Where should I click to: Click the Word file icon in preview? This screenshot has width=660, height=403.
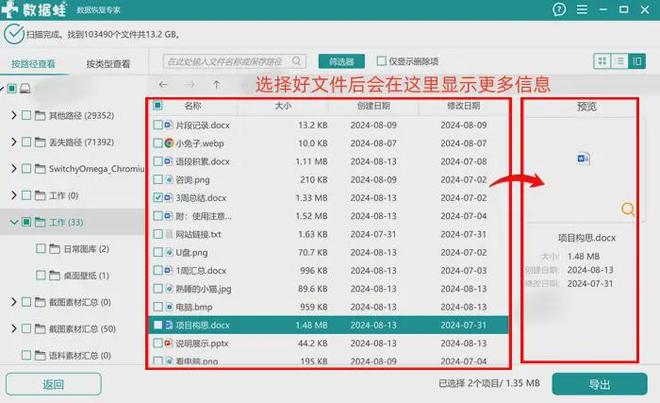pos(583,158)
